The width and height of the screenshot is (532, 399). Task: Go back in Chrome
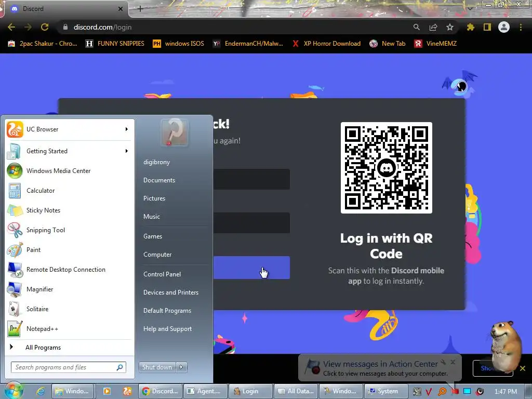click(x=11, y=27)
